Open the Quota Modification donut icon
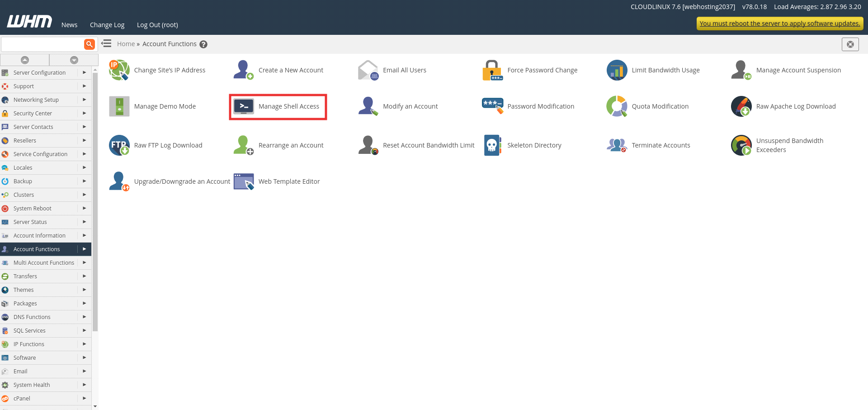868x410 pixels. [x=617, y=106]
